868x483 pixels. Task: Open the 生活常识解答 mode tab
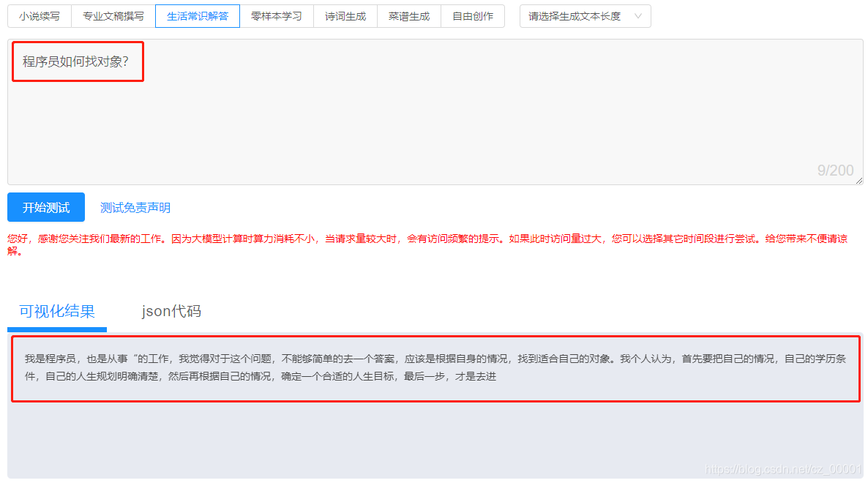click(x=197, y=15)
